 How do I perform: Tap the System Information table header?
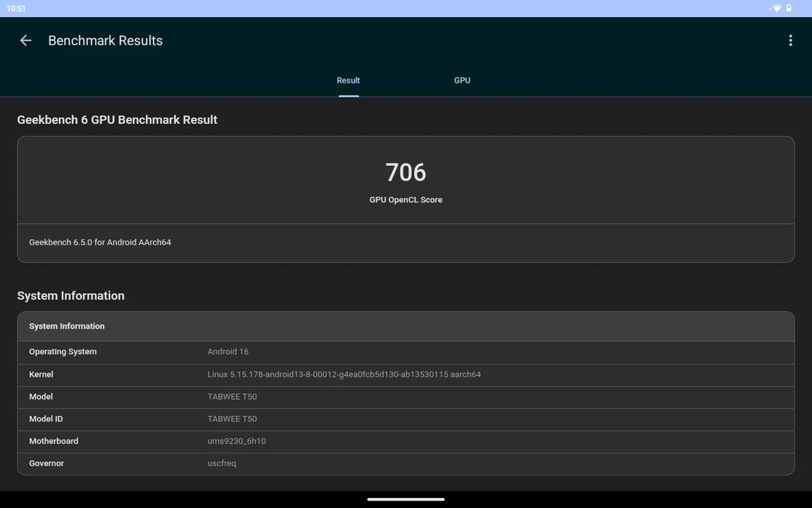[406, 326]
